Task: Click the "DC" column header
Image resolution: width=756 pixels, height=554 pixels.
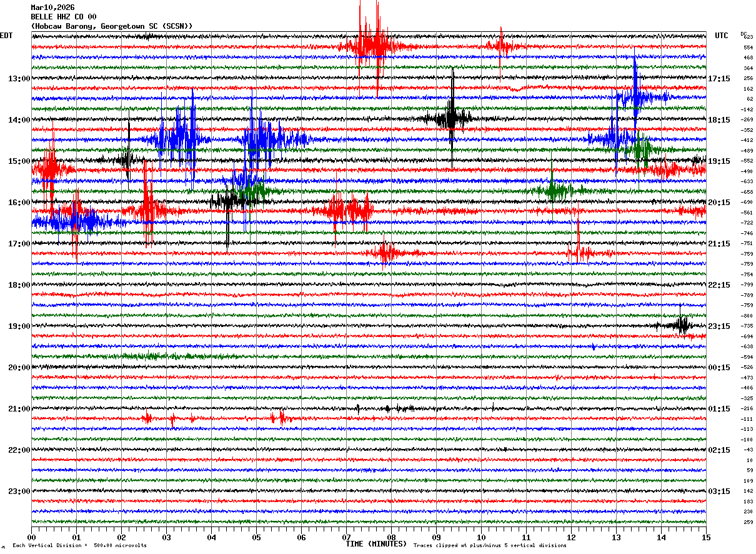Action: click(744, 33)
